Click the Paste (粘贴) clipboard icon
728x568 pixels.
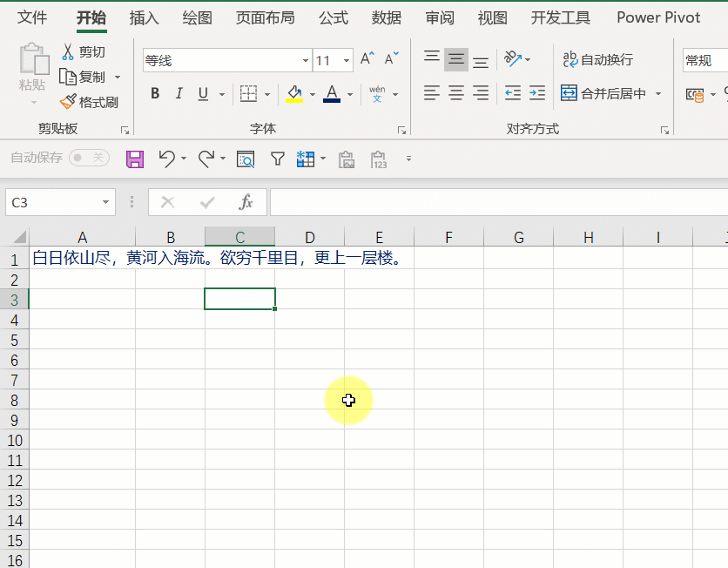coord(34,58)
